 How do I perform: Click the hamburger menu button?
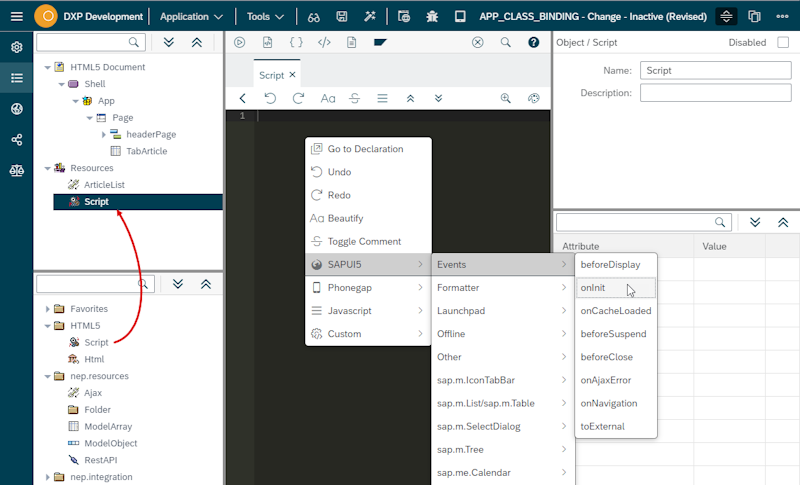point(16,17)
